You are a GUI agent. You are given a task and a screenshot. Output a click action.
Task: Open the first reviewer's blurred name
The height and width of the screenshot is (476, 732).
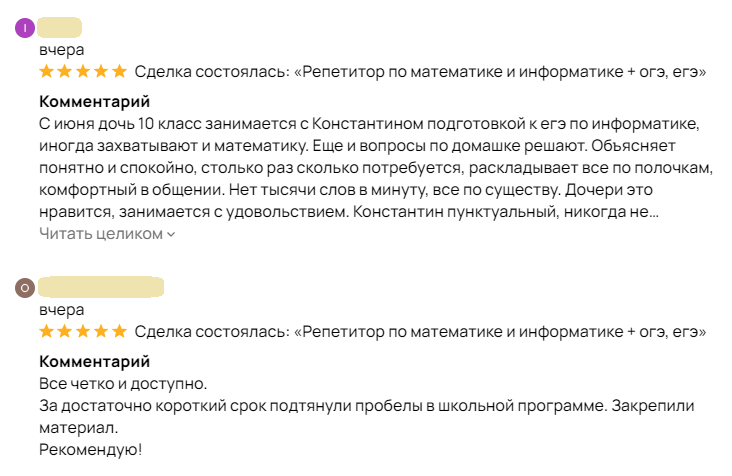[60, 28]
